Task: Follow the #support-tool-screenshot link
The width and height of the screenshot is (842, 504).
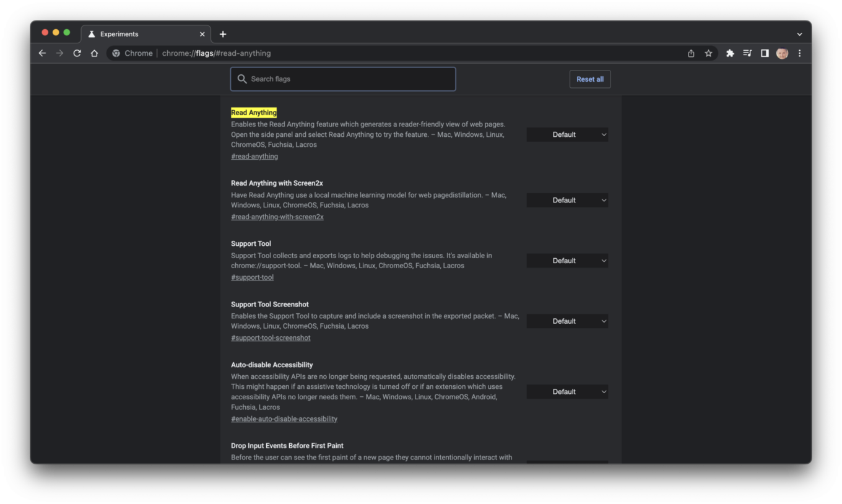Action: (271, 338)
